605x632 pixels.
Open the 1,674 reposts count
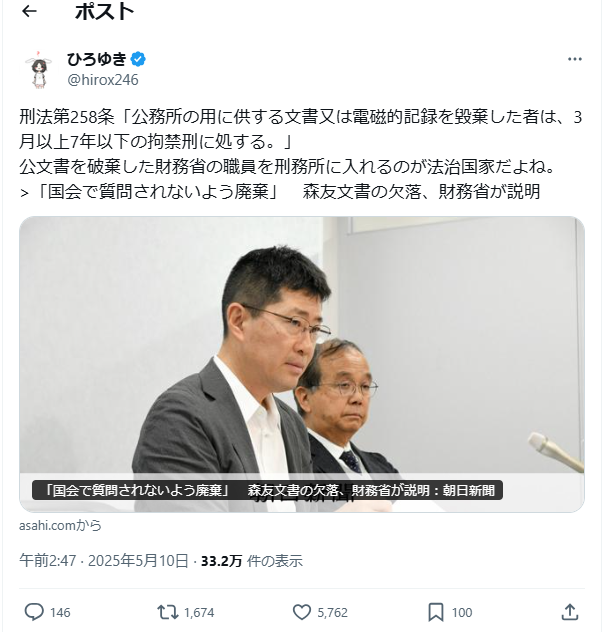click(x=199, y=613)
